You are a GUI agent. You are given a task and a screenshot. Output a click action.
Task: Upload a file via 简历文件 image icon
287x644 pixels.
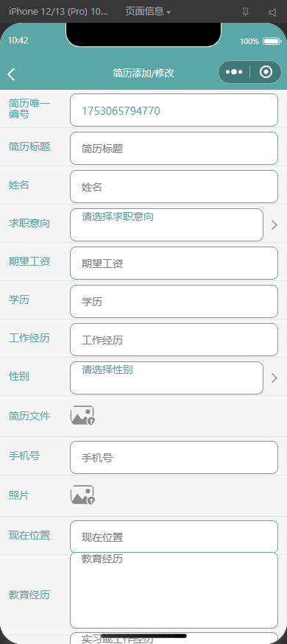(x=82, y=416)
